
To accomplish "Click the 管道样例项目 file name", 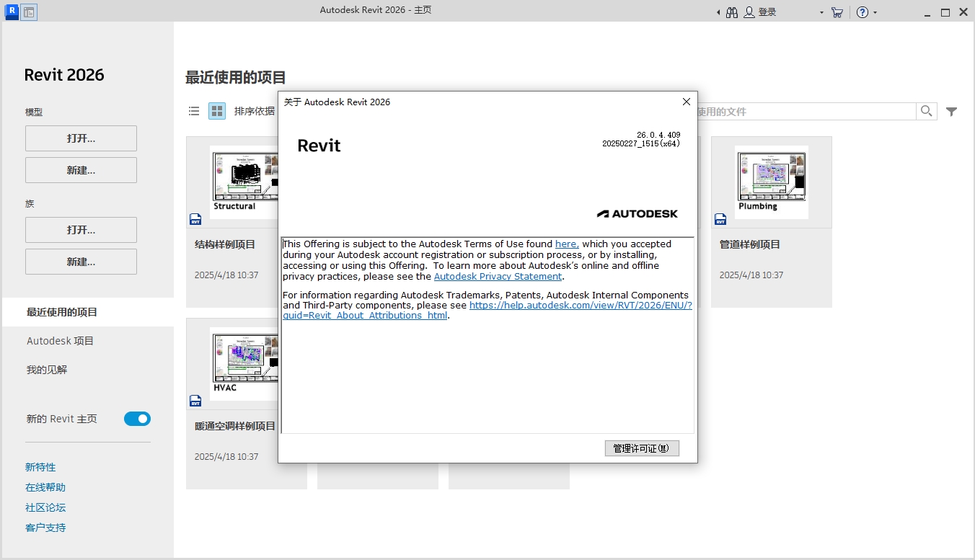I will click(x=750, y=244).
